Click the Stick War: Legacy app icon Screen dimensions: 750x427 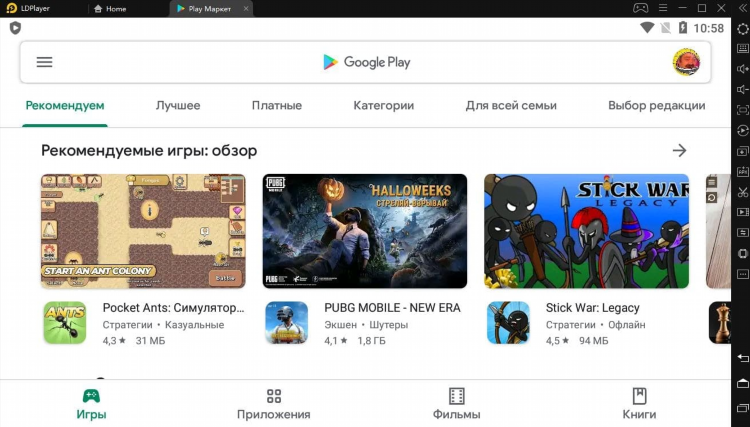[x=508, y=323]
